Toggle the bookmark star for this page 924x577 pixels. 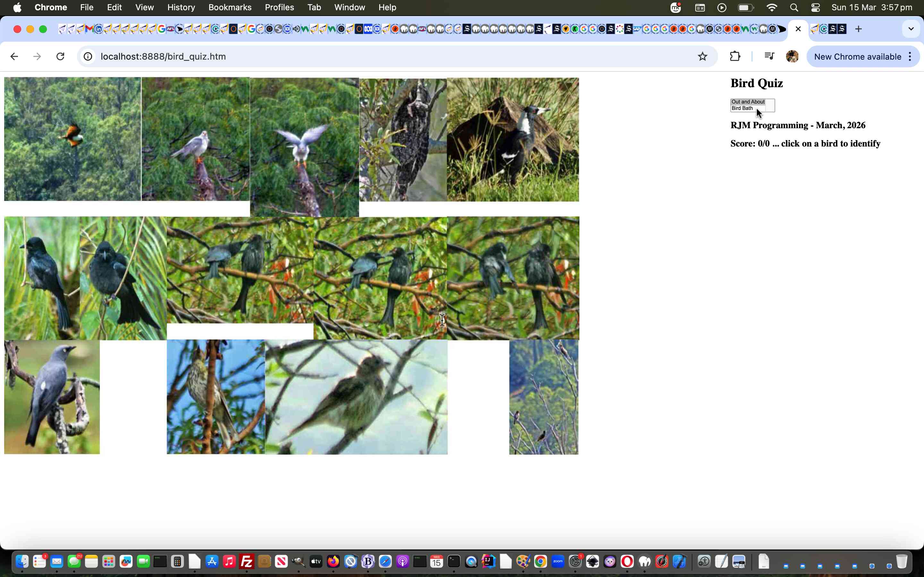click(x=703, y=56)
